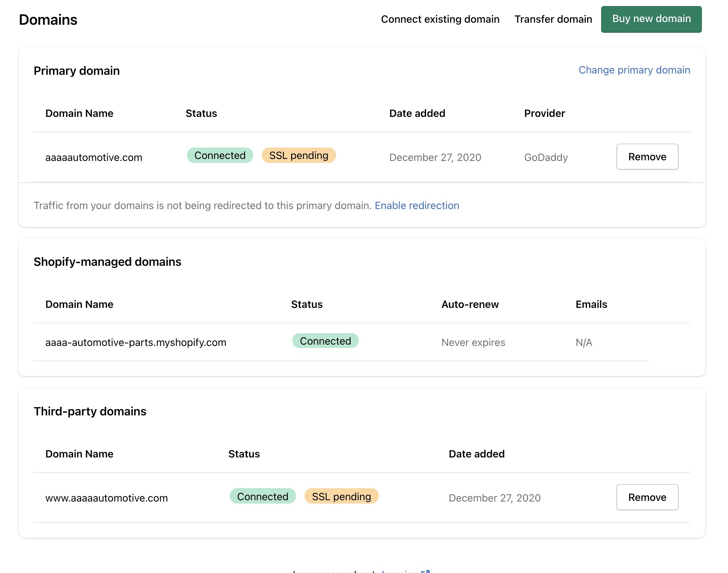Click SSL pending badge in Third-party domains
Screen dimensions: 728x573
click(x=341, y=496)
